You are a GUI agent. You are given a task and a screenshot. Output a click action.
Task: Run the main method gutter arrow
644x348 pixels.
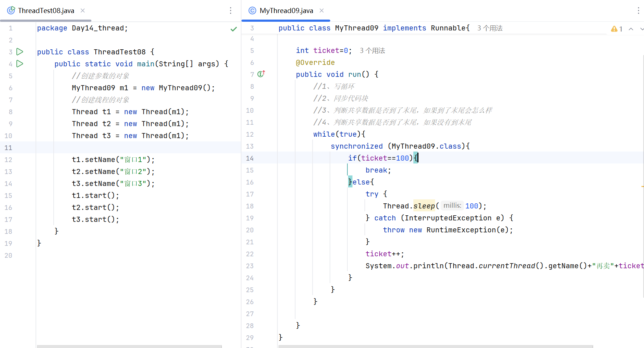click(x=20, y=64)
